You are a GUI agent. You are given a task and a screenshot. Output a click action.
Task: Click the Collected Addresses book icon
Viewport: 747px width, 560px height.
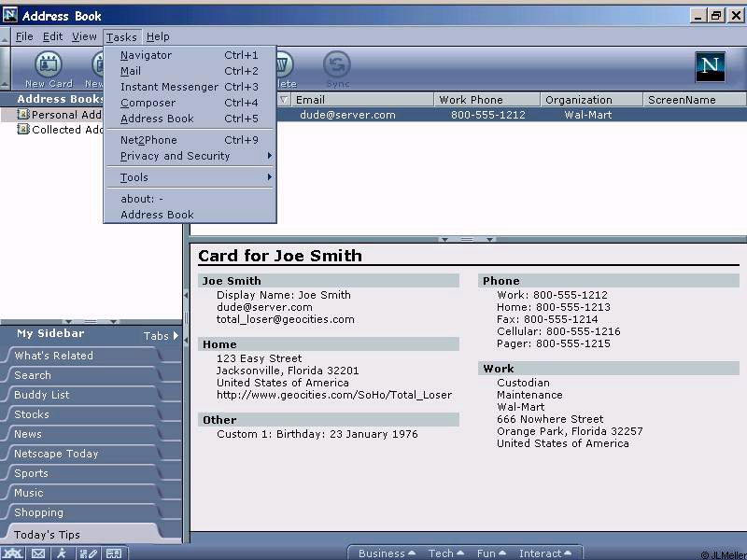point(22,129)
